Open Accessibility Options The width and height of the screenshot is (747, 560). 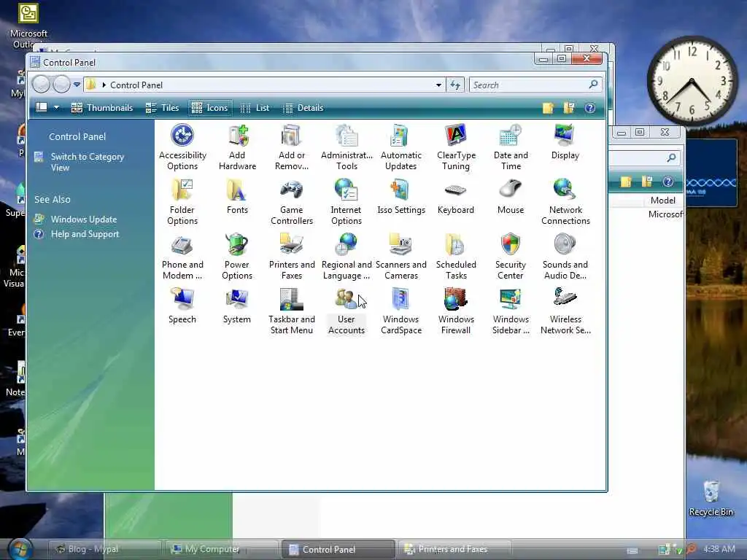click(x=182, y=147)
